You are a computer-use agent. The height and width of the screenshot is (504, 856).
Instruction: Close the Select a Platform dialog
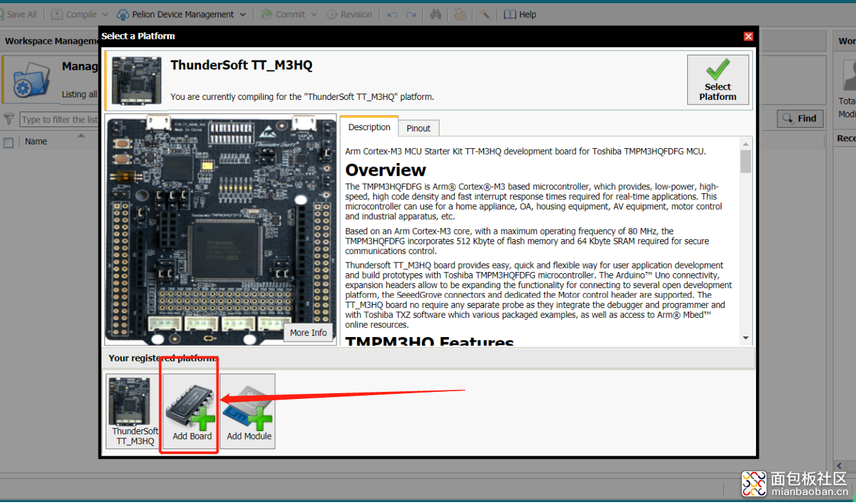coord(748,36)
